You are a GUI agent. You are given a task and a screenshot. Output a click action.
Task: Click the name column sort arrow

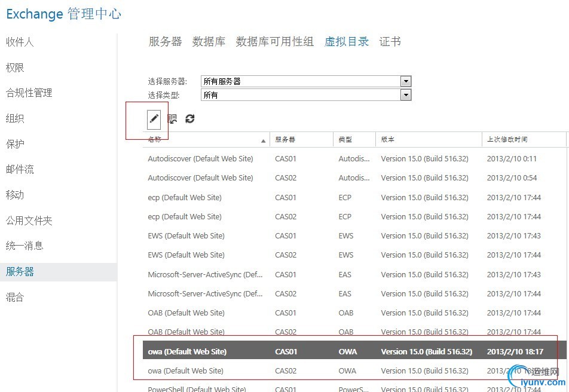[264, 141]
